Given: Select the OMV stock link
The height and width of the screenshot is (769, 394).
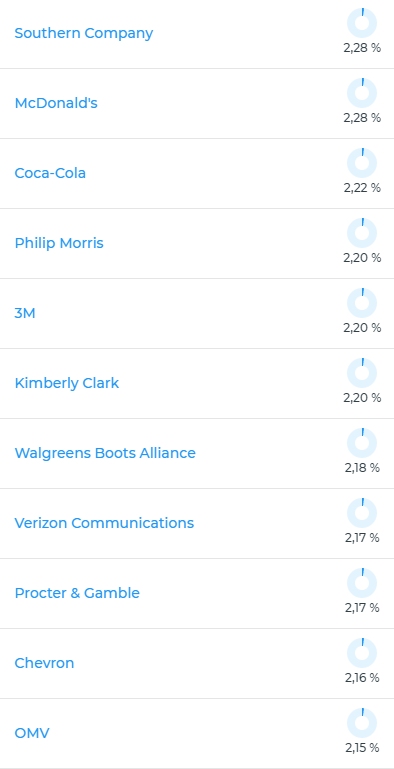Looking at the screenshot, I should tap(32, 733).
